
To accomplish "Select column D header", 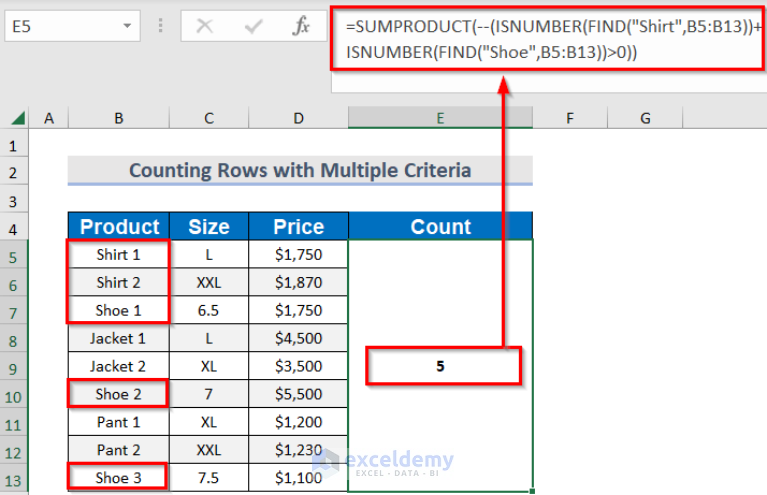I will point(298,119).
